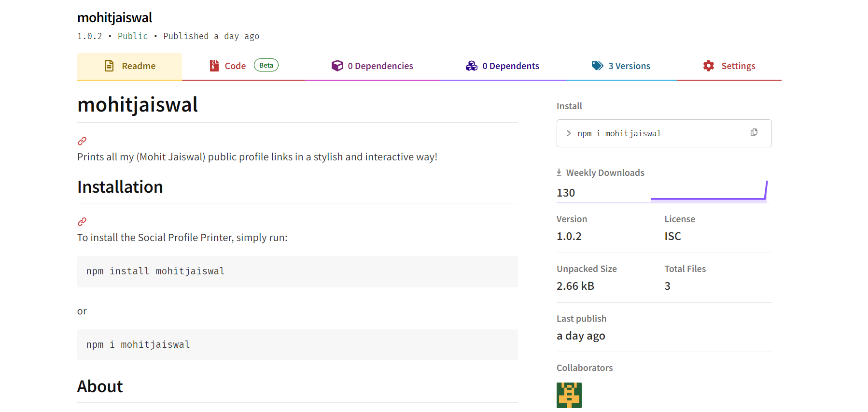Switch to the Code tab

pyautogui.click(x=243, y=66)
